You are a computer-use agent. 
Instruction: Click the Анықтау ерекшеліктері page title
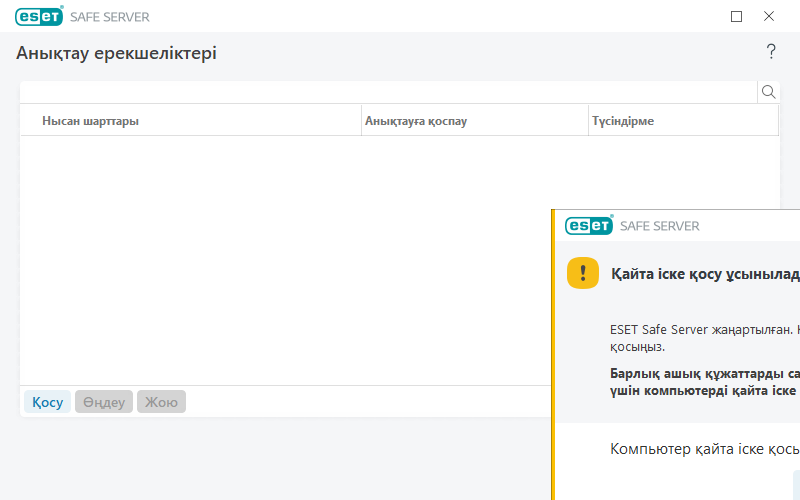116,53
